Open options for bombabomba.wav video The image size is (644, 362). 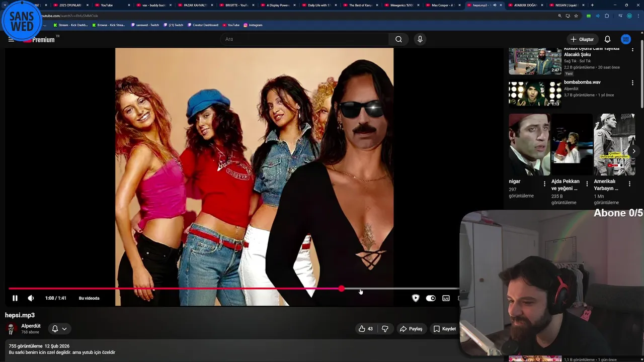632,83
